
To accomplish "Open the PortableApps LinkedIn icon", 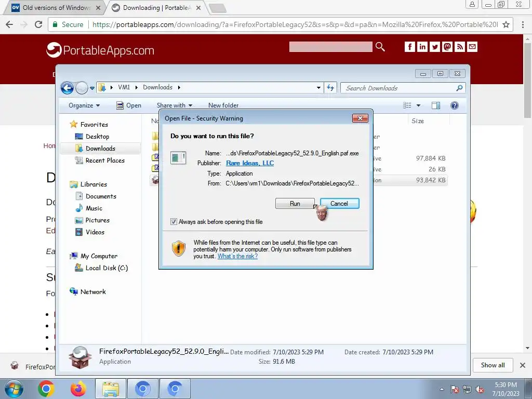I will click(x=422, y=46).
